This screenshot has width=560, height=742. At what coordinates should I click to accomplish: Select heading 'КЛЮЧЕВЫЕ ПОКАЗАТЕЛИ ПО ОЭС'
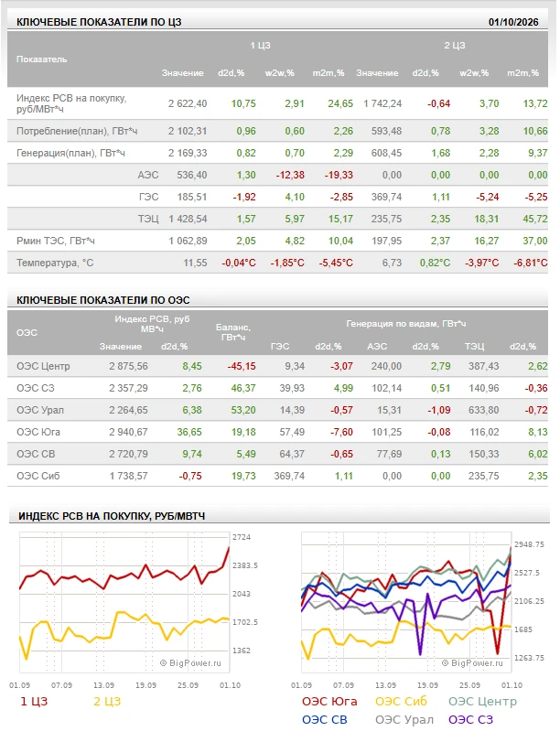coord(102,300)
